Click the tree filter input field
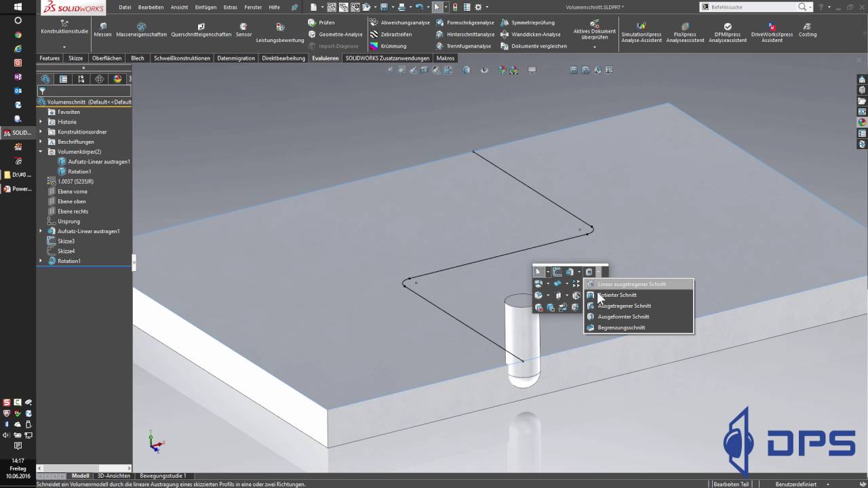This screenshot has height=488, width=868. click(84, 91)
